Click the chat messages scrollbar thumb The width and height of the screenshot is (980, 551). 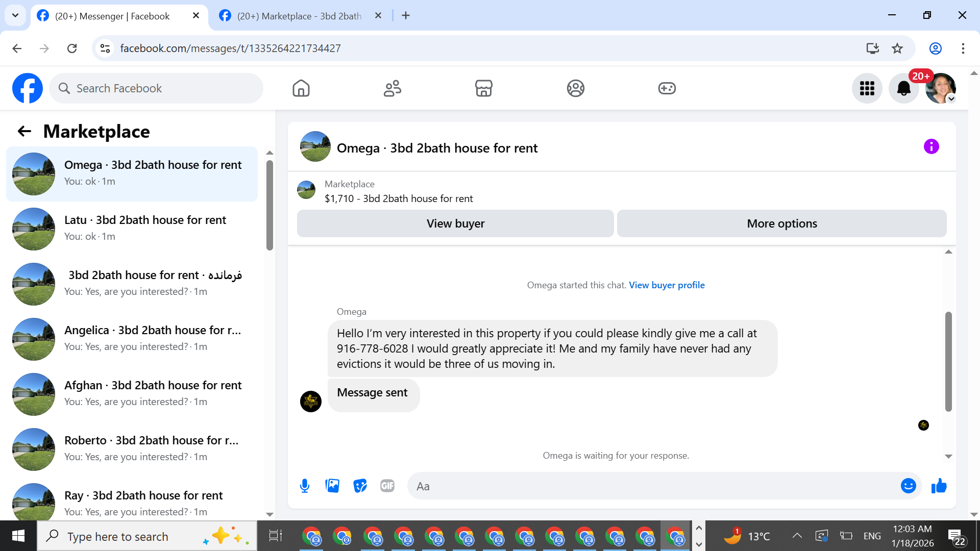[948, 361]
